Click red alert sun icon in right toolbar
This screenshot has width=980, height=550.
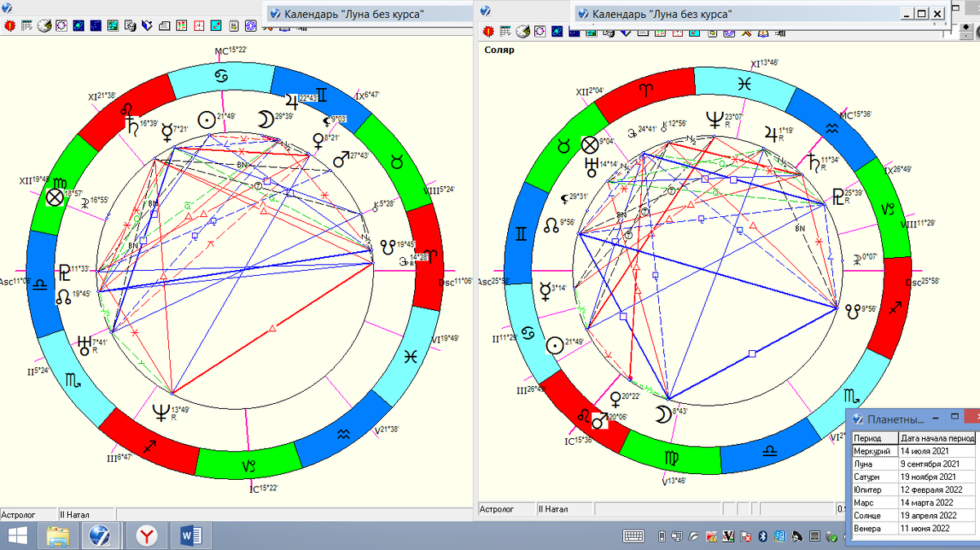pos(488,32)
